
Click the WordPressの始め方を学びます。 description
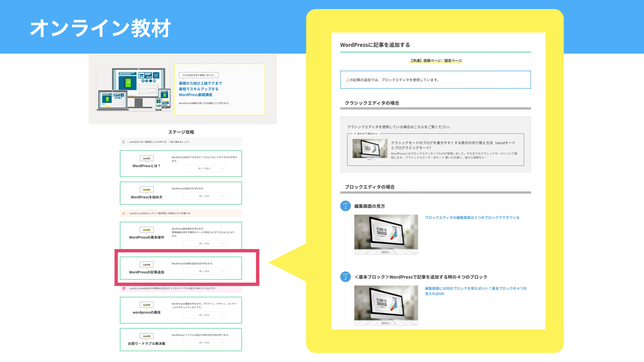(x=188, y=189)
